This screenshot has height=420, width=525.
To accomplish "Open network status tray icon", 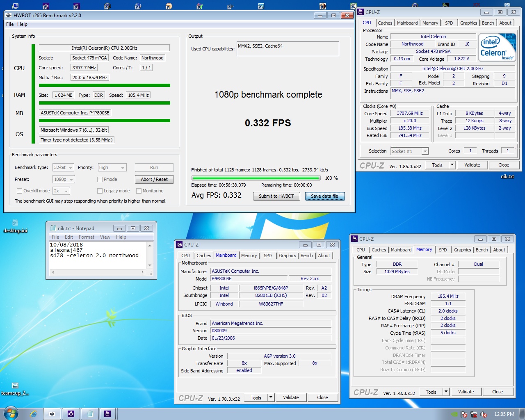I will [x=474, y=414].
